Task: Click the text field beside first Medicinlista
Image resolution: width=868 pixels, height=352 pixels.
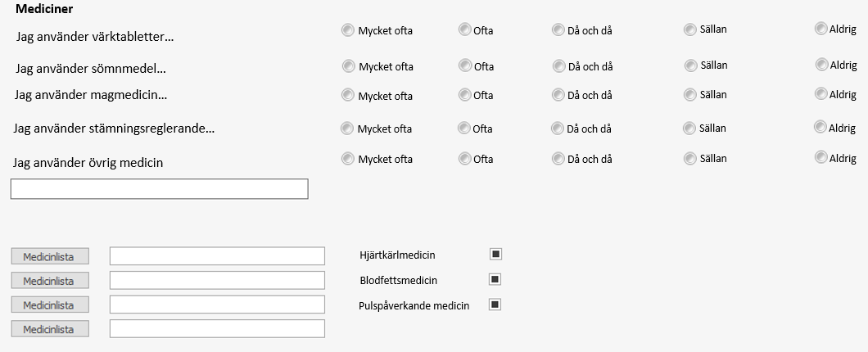Action: point(217,256)
